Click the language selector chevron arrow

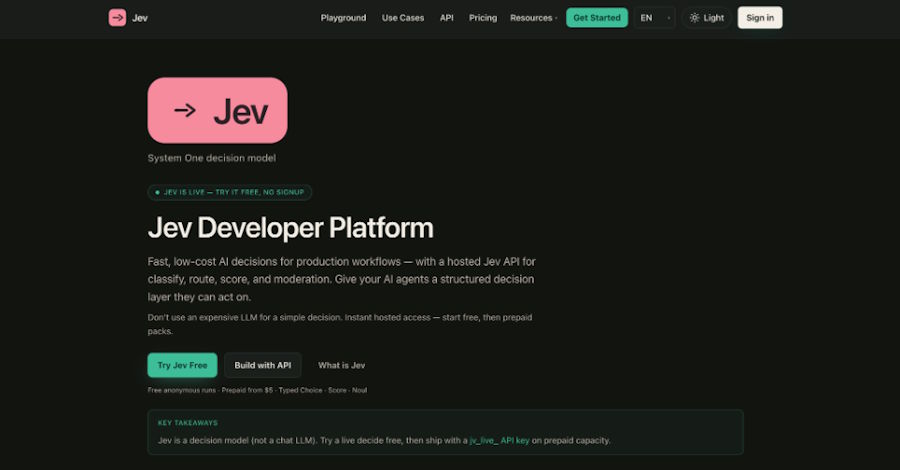[669, 18]
